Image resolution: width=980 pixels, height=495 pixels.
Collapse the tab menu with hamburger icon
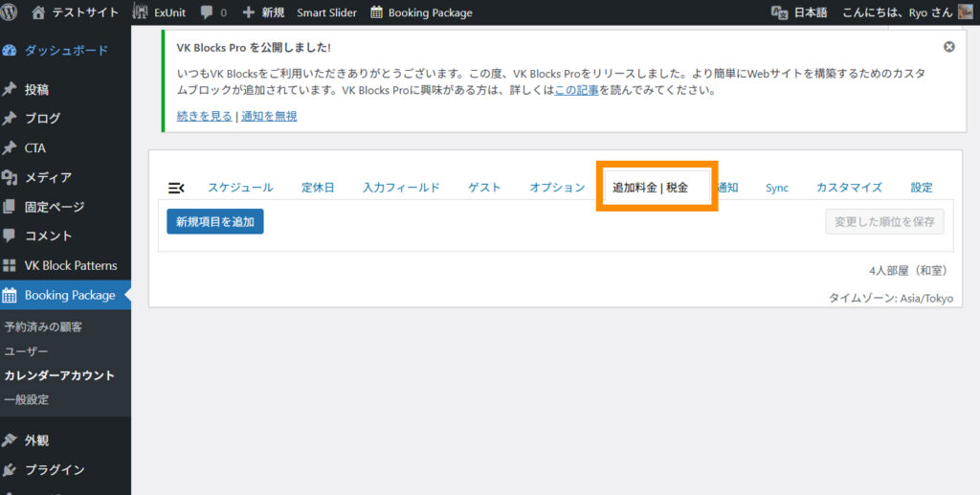(x=176, y=188)
